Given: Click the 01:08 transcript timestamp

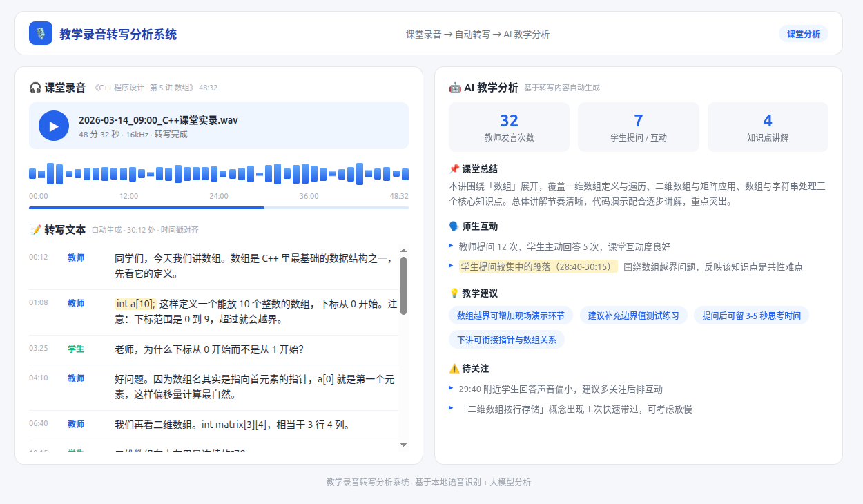Looking at the screenshot, I should click(39, 302).
